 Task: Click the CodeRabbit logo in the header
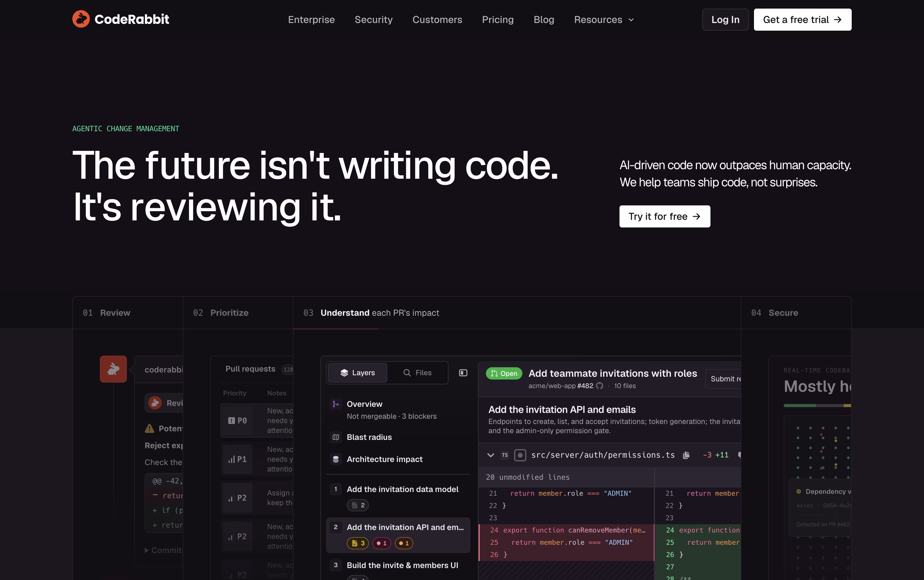120,19
